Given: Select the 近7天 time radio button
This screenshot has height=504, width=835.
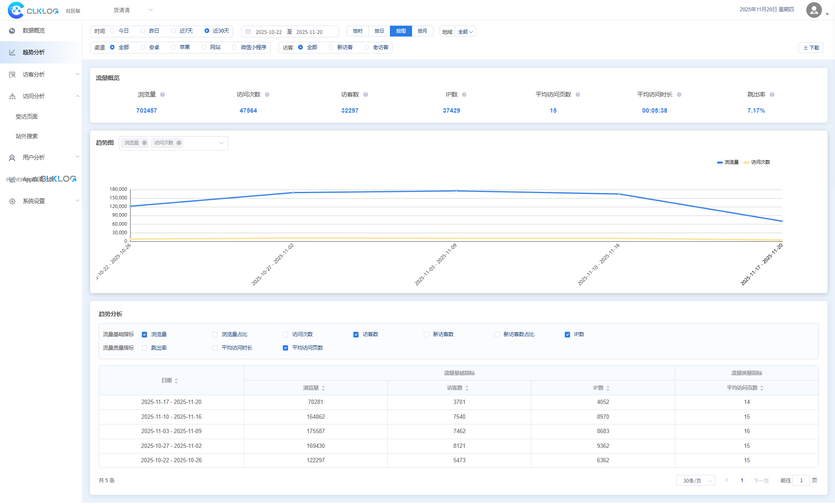Looking at the screenshot, I should pyautogui.click(x=174, y=31).
